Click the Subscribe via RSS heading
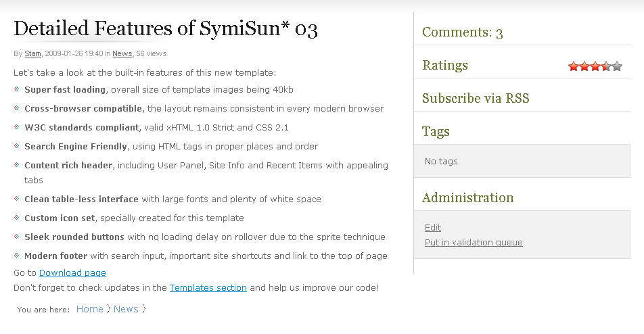This screenshot has height=334, width=644. pos(476,99)
